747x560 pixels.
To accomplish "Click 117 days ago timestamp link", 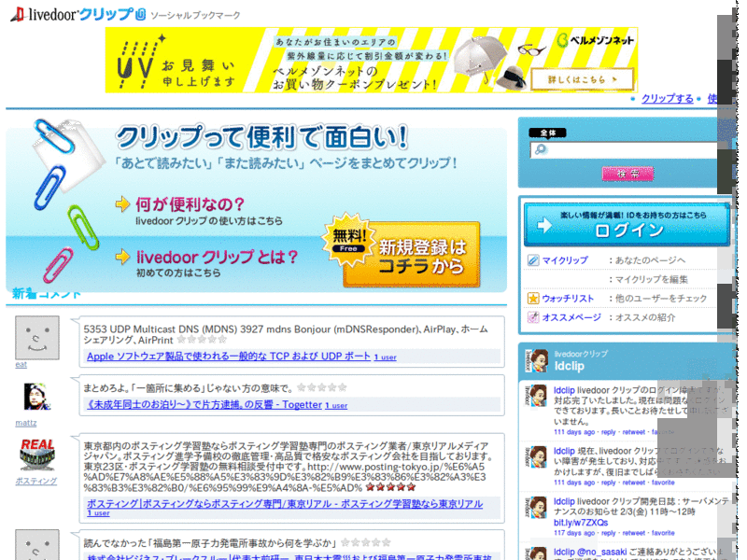I will click(x=574, y=533).
